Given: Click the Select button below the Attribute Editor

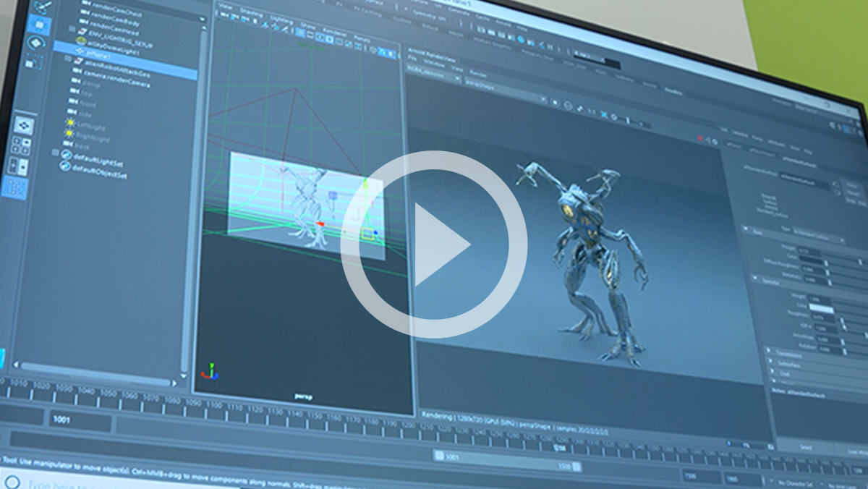Looking at the screenshot, I should (805, 448).
